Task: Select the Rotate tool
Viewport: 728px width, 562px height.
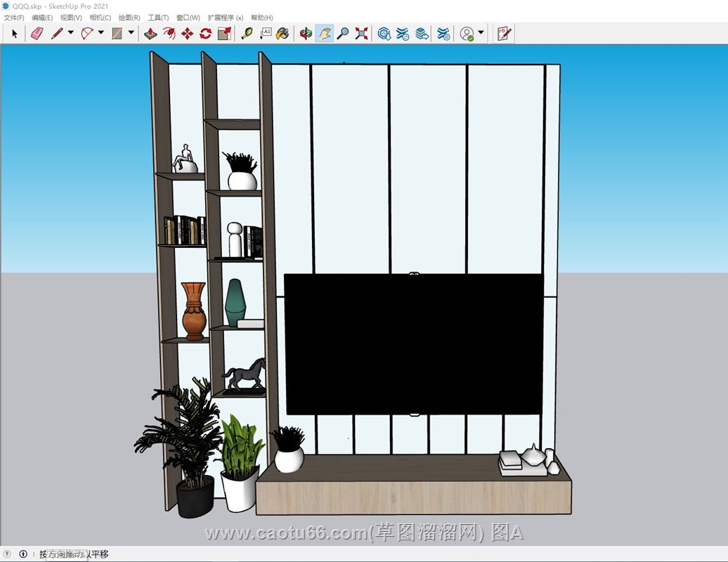Action: tap(205, 33)
